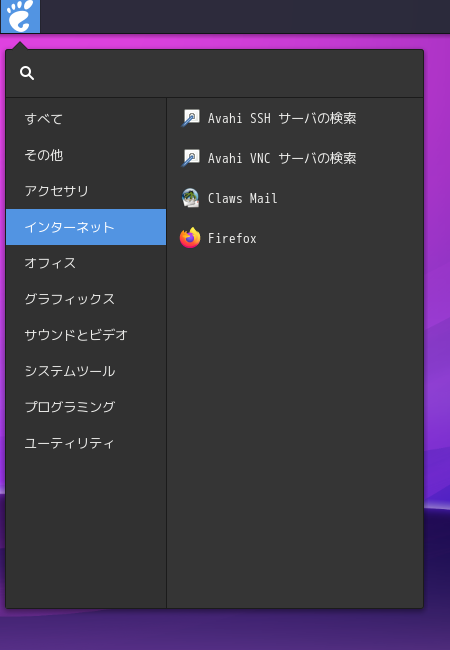Click the Firefox label text
Viewport: 450px width, 650px height.
pyautogui.click(x=232, y=238)
